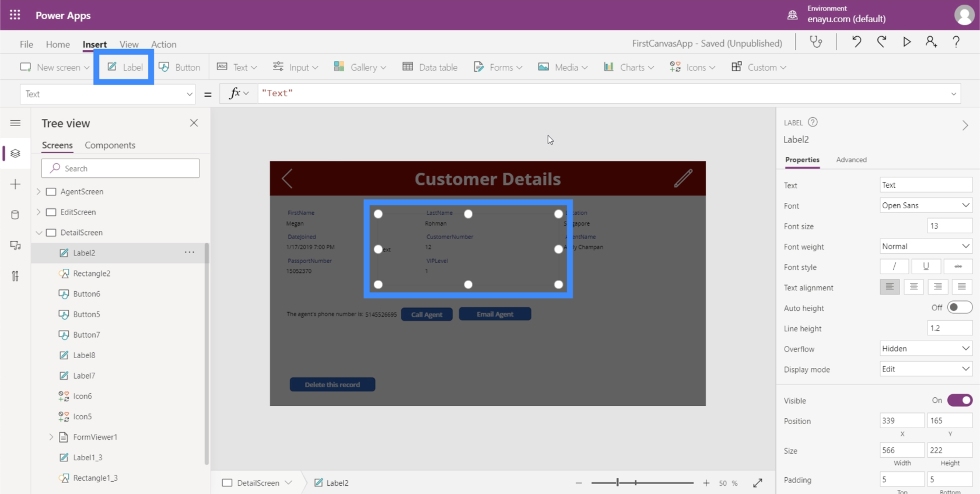Open the Tree view layers icon
The image size is (980, 494).
tap(15, 153)
